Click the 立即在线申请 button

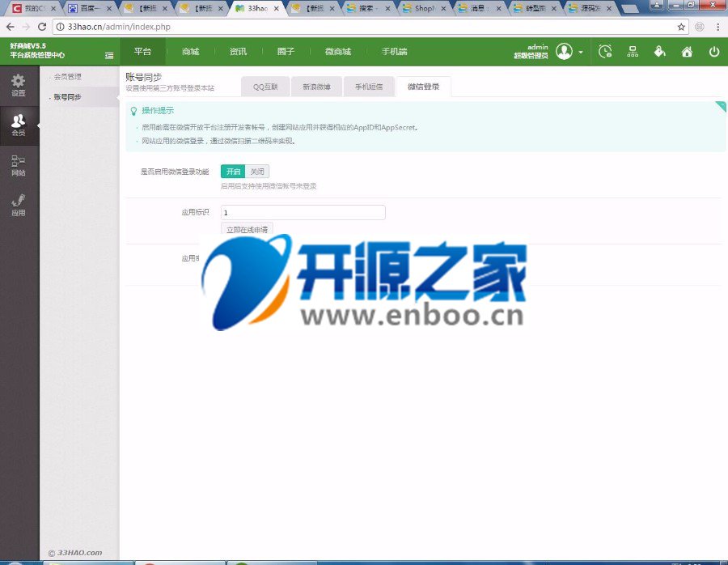coord(247,229)
